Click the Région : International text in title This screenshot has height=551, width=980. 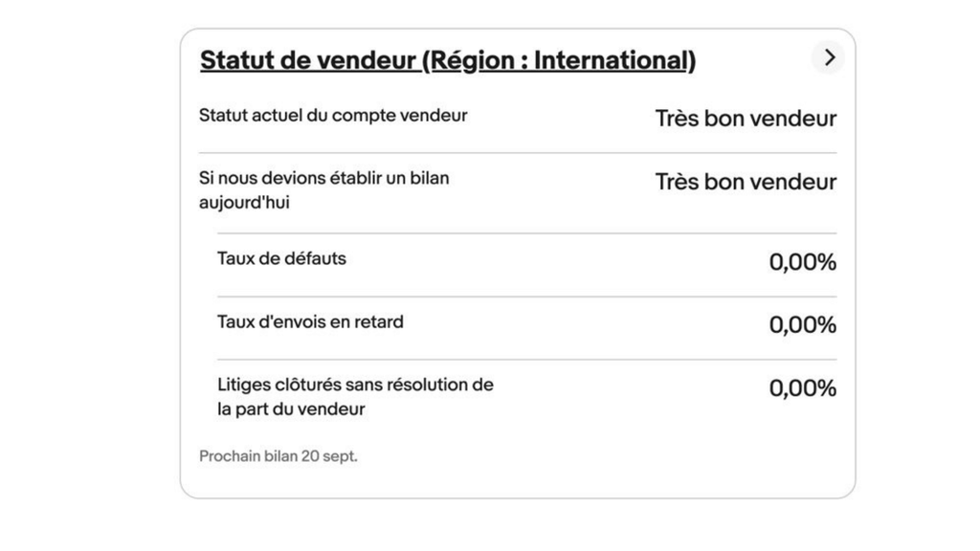click(559, 60)
